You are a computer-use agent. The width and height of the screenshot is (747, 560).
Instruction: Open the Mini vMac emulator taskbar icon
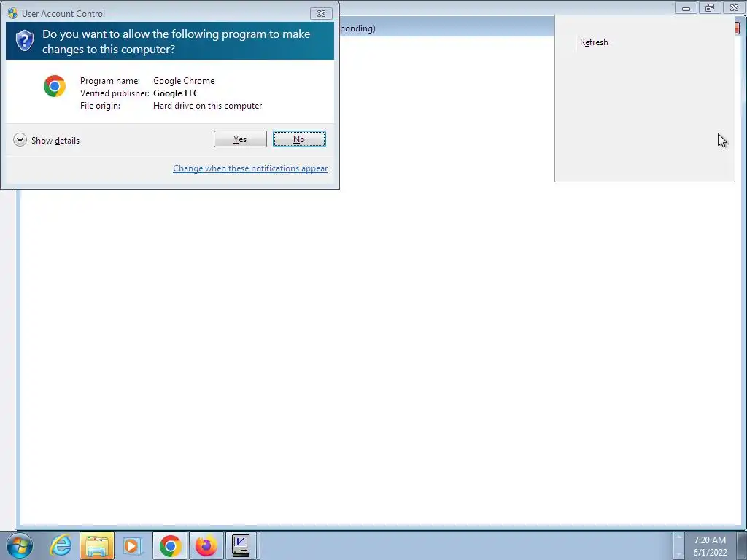point(241,545)
